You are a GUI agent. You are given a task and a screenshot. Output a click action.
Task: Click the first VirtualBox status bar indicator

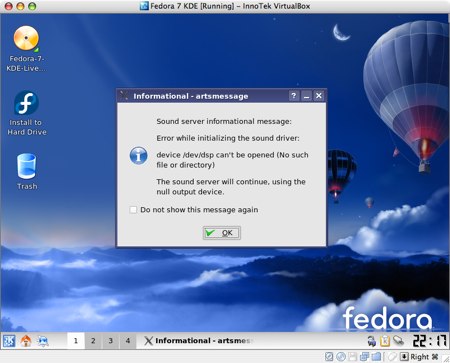(x=329, y=357)
